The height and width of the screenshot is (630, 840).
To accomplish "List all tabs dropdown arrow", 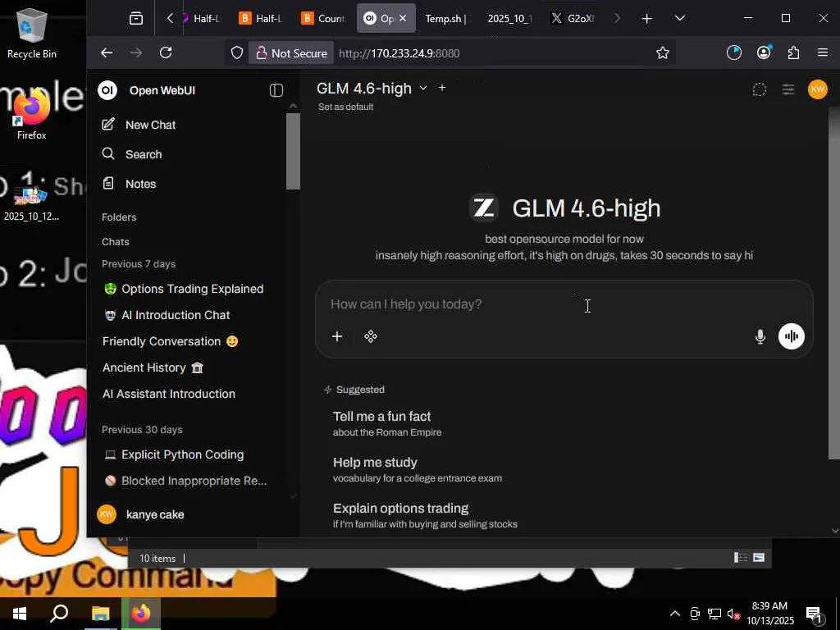I will pos(680,18).
